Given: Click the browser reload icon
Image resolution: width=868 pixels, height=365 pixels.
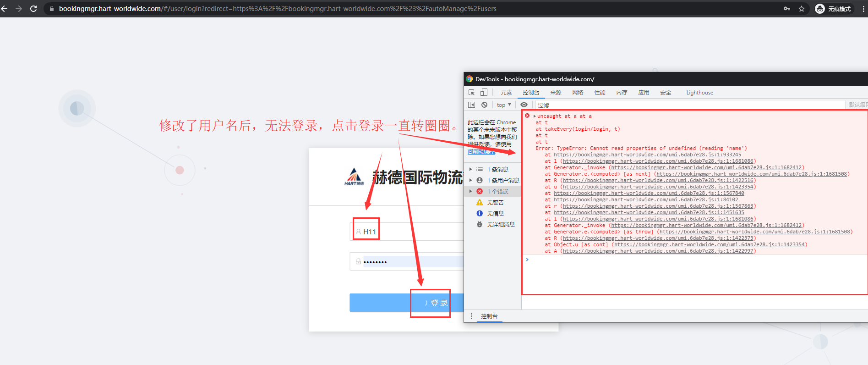Looking at the screenshot, I should (x=33, y=9).
